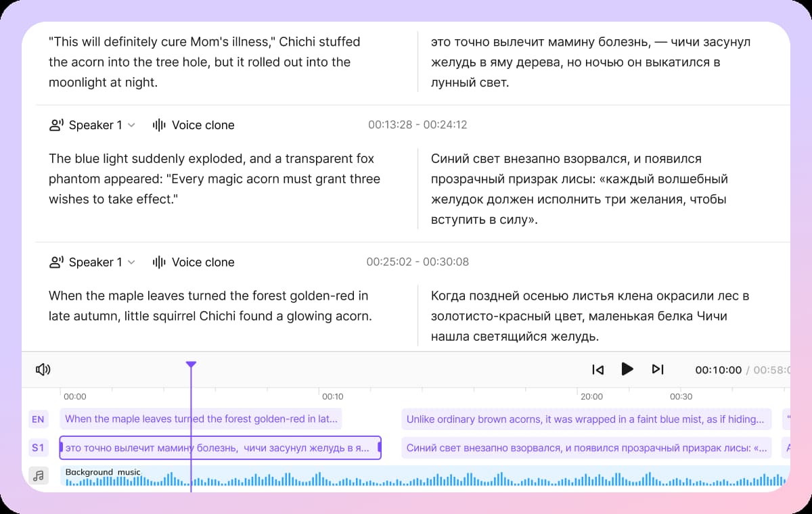This screenshot has width=812, height=514.
Task: Click the skip-to-next segment control
Action: click(657, 369)
